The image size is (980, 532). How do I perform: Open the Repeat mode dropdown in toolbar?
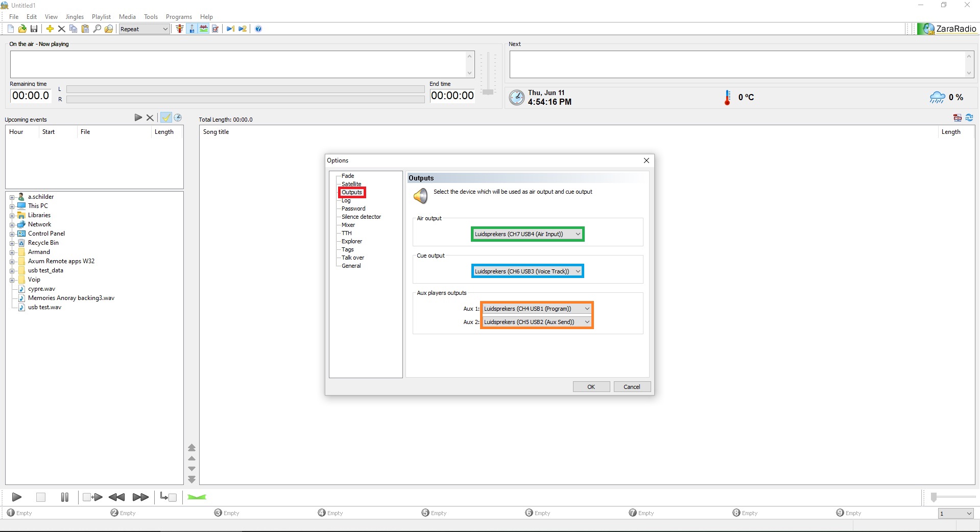[144, 29]
